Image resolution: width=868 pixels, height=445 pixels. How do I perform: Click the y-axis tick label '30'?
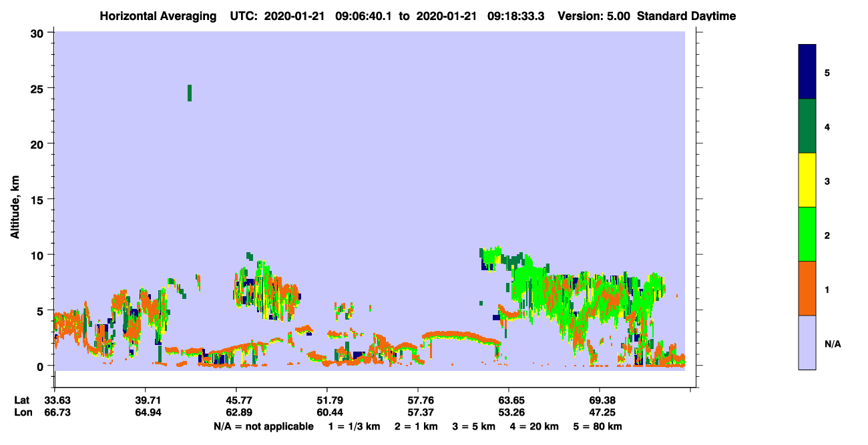39,33
